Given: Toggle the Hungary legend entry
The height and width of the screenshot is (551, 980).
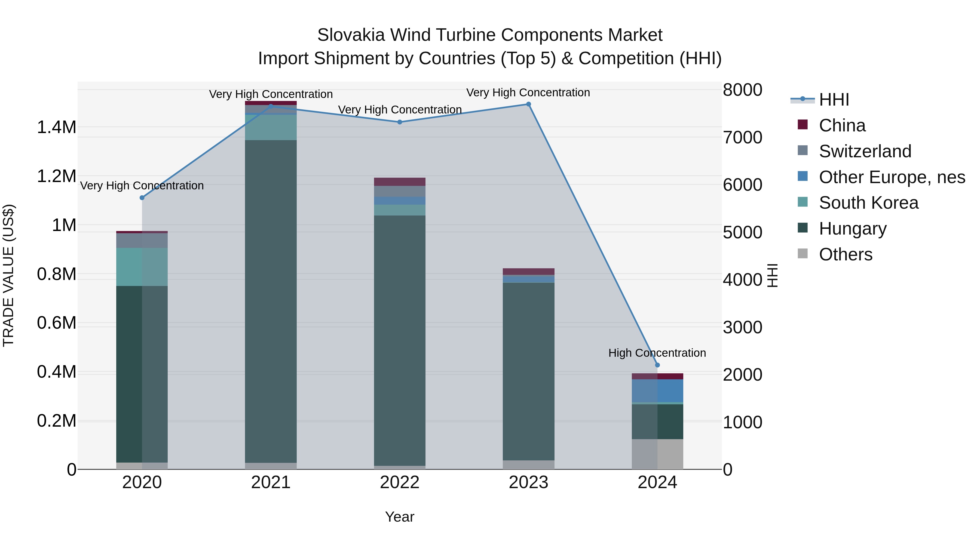Looking at the screenshot, I should (842, 229).
